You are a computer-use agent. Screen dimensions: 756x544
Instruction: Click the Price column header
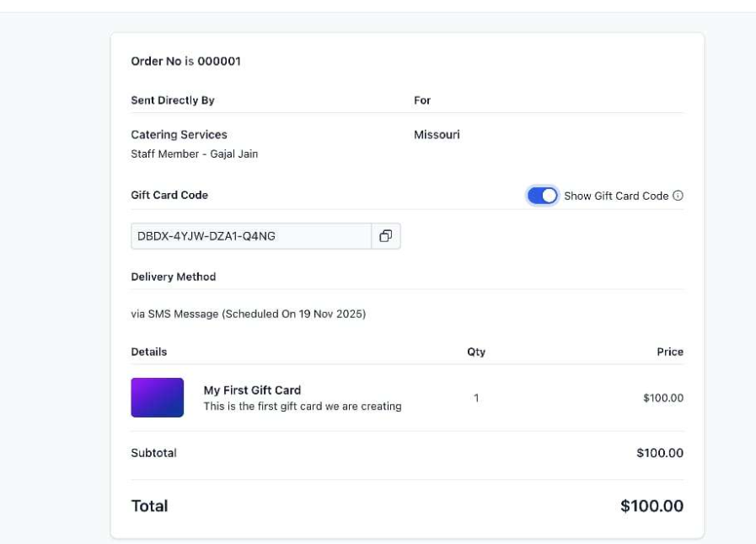coord(670,352)
